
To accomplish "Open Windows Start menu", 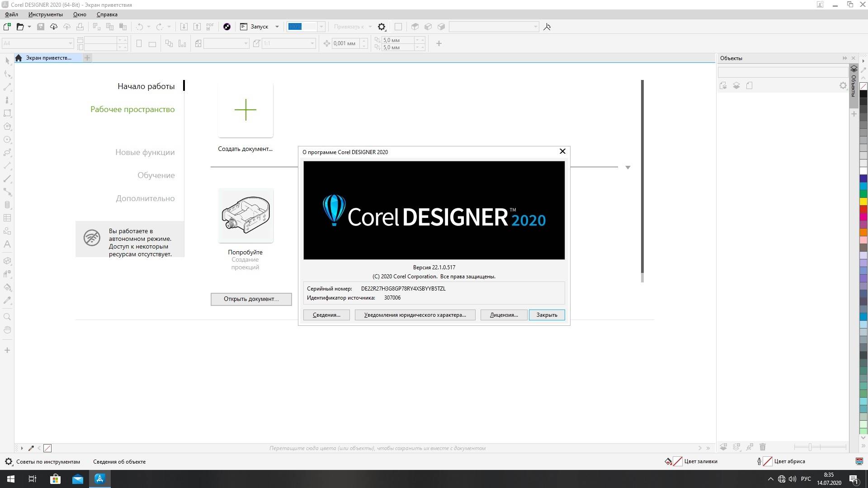I will (x=11, y=479).
